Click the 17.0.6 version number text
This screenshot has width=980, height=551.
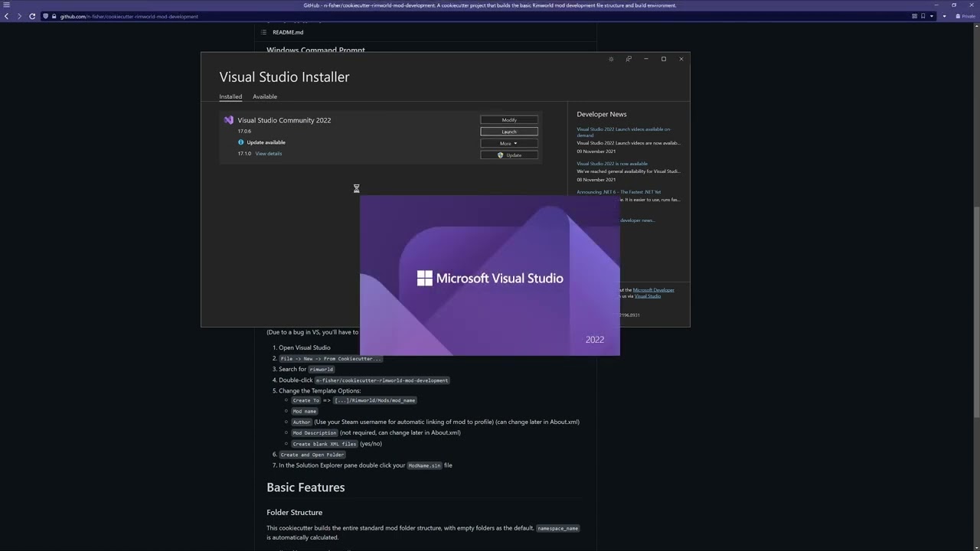click(x=244, y=132)
